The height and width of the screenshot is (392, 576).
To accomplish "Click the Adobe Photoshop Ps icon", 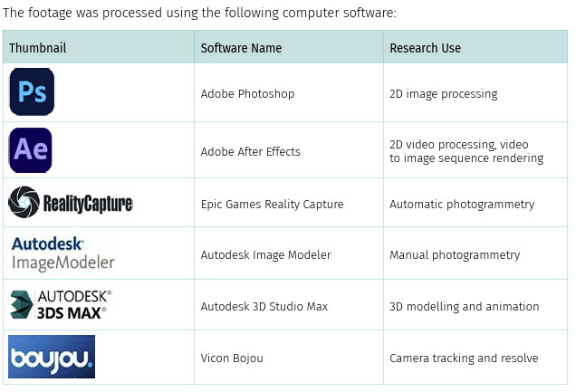I will pos(32,91).
